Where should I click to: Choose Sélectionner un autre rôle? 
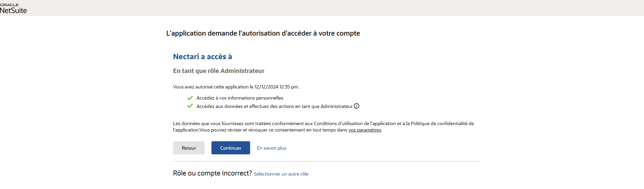point(281,174)
